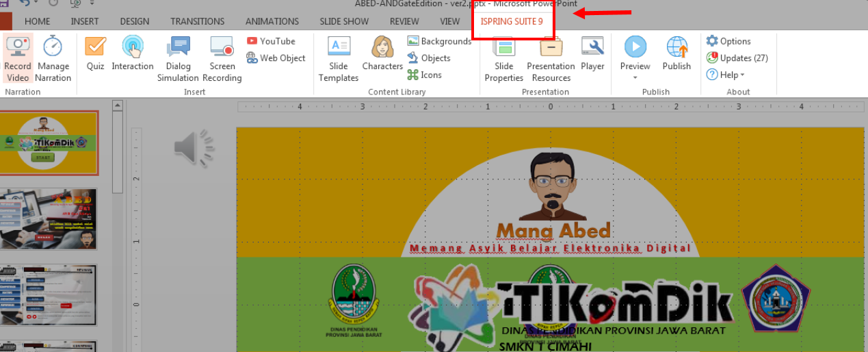Select the 'Mang Abed' title text

tap(553, 230)
